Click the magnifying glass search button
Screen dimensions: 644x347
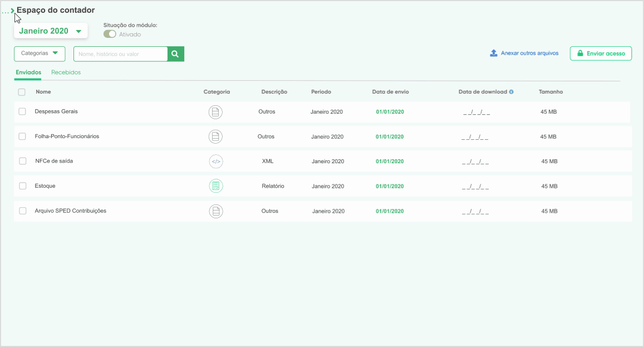click(175, 54)
